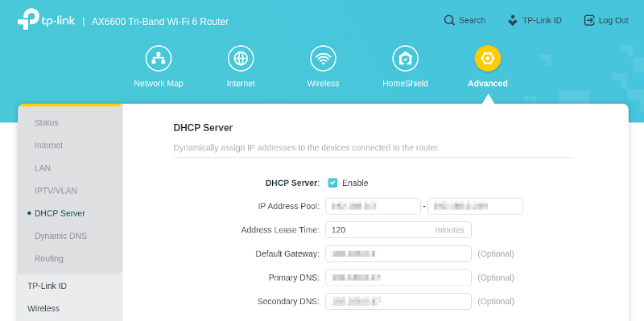Click the 'Primary DNS:' label
644x321 pixels.
click(294, 278)
